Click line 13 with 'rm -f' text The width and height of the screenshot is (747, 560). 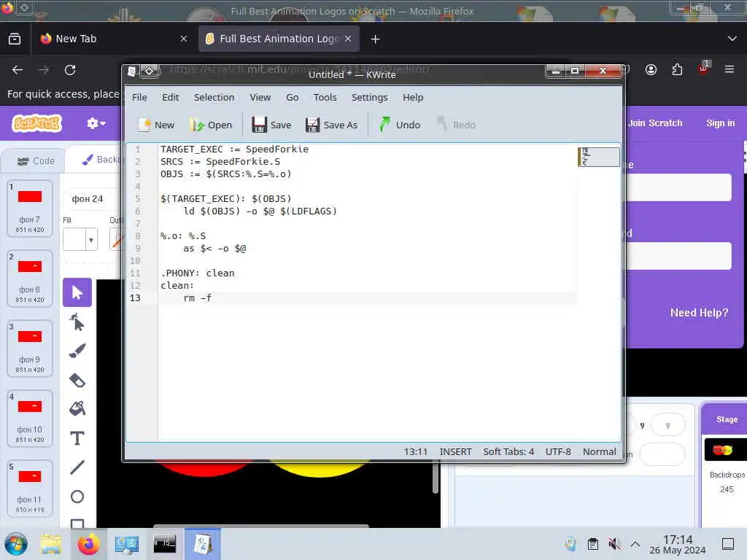pyautogui.click(x=367, y=297)
